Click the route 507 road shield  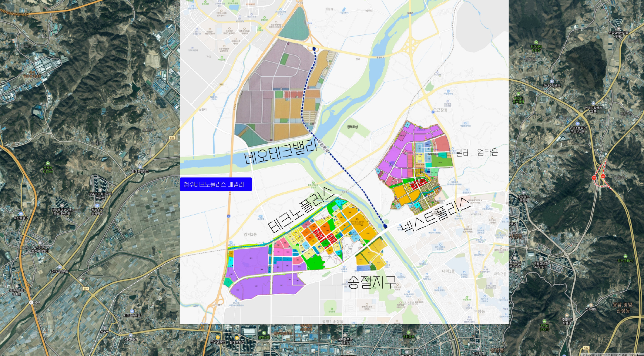(x=85, y=289)
